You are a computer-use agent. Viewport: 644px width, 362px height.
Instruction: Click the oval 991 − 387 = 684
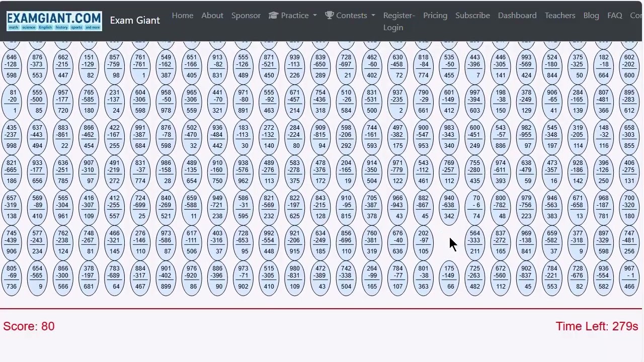(140, 137)
